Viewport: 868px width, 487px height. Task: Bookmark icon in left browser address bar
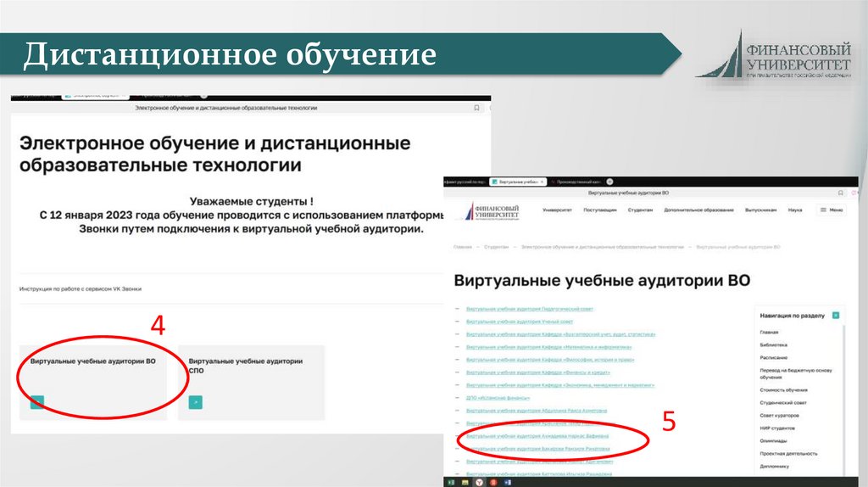point(476,108)
